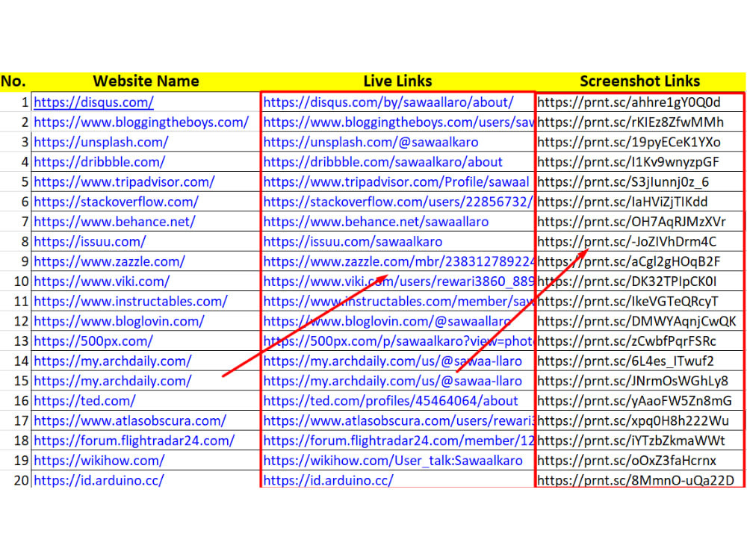Screen dimensions: 747x560
Task: Select the prnt.sc/xpq0H8h222Wu screenshot cell
Action: pos(640,421)
